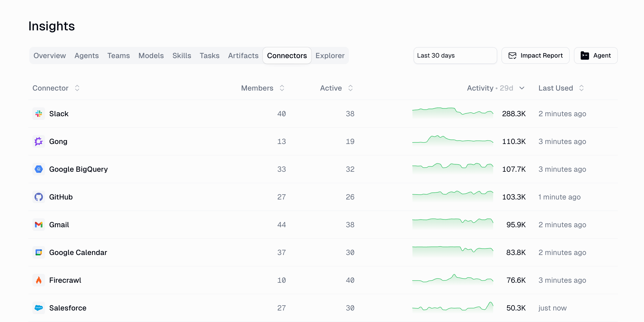Click the 'just now' last used cell

point(552,308)
